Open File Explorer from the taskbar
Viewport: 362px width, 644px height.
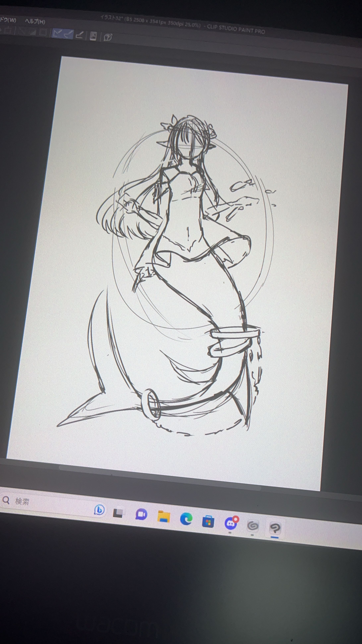(x=164, y=517)
